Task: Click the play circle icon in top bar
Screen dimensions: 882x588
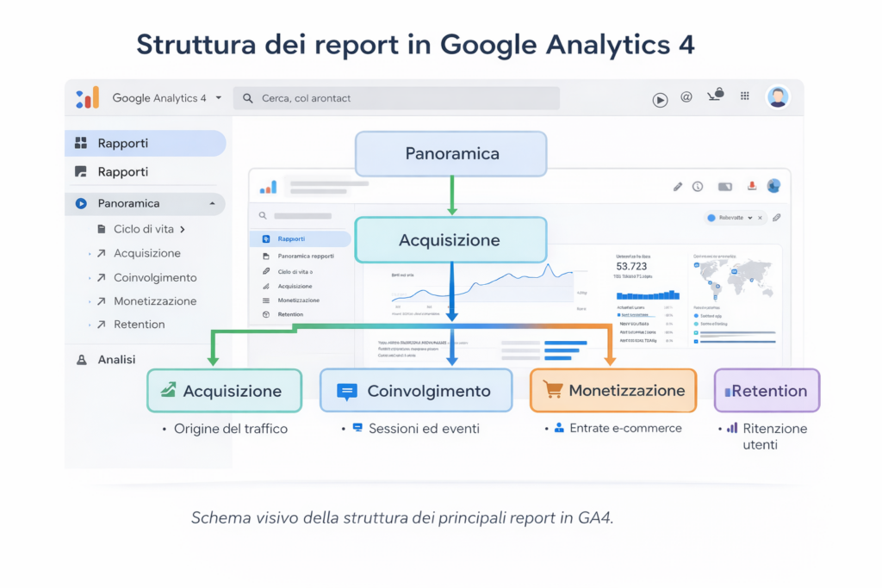Action: [x=660, y=100]
